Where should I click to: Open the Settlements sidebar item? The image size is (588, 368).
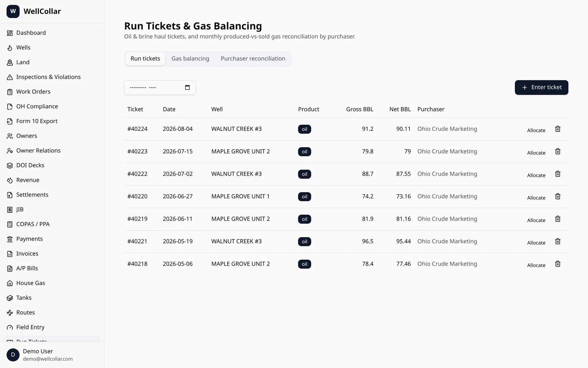pyautogui.click(x=52, y=195)
